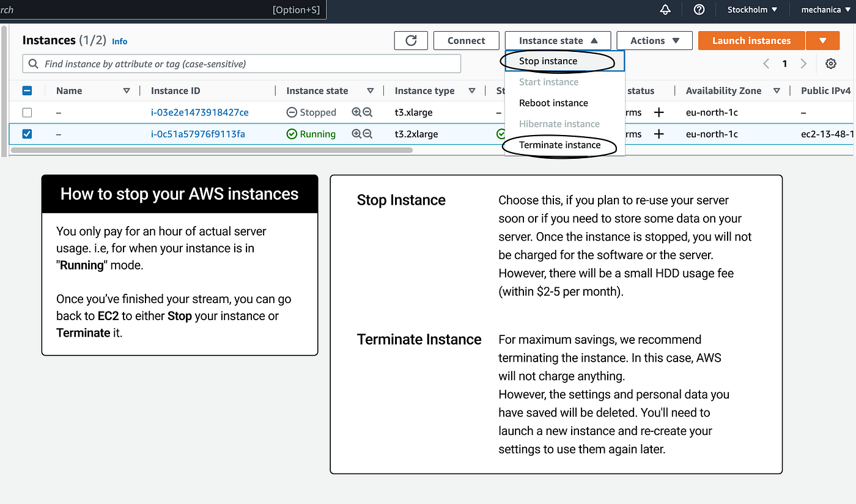Choose Reboot instance from the menu
Screen dimensions: 856x504
565,103
